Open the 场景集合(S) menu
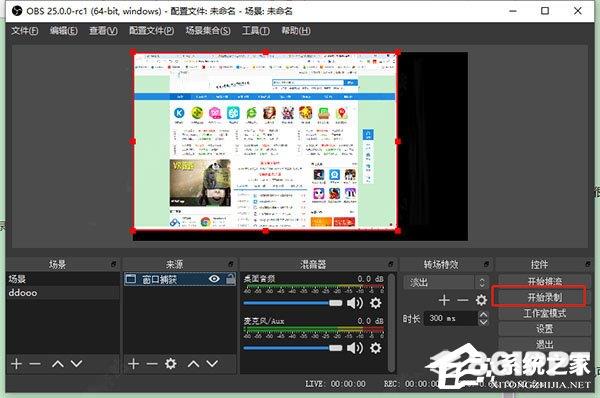 [x=208, y=31]
